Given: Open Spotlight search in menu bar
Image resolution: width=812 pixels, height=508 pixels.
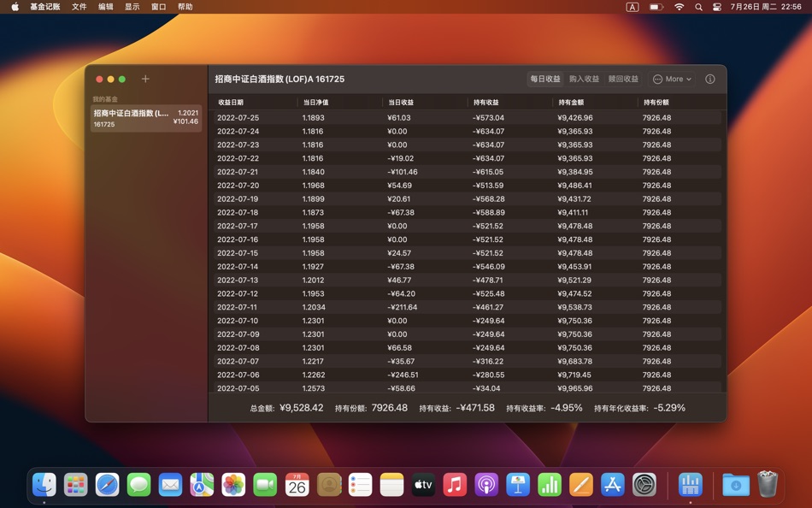Looking at the screenshot, I should click(698, 7).
